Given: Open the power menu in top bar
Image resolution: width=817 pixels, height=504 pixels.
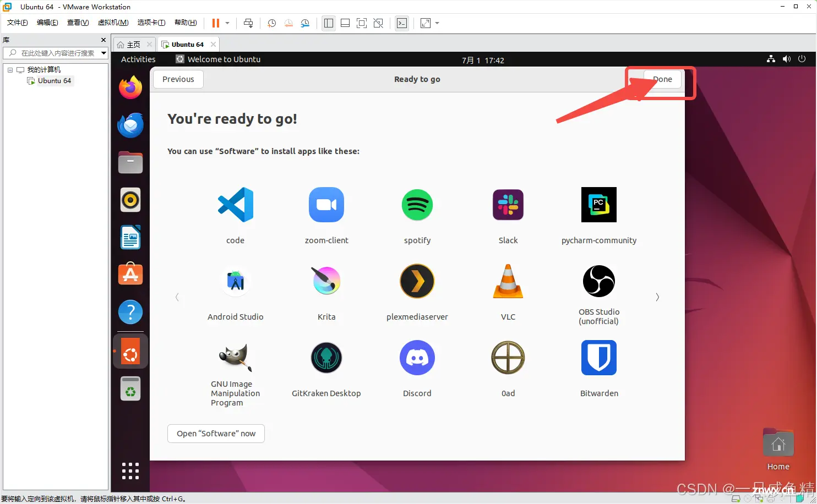Looking at the screenshot, I should pos(802,59).
